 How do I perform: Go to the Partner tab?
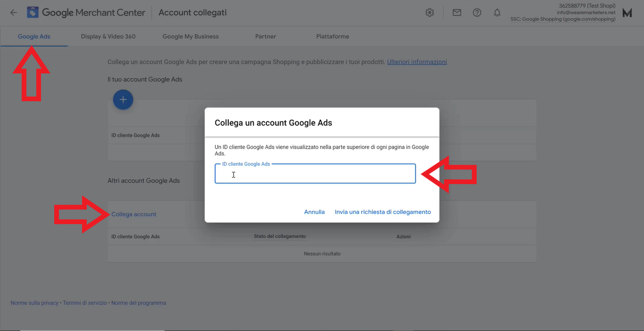coord(265,36)
